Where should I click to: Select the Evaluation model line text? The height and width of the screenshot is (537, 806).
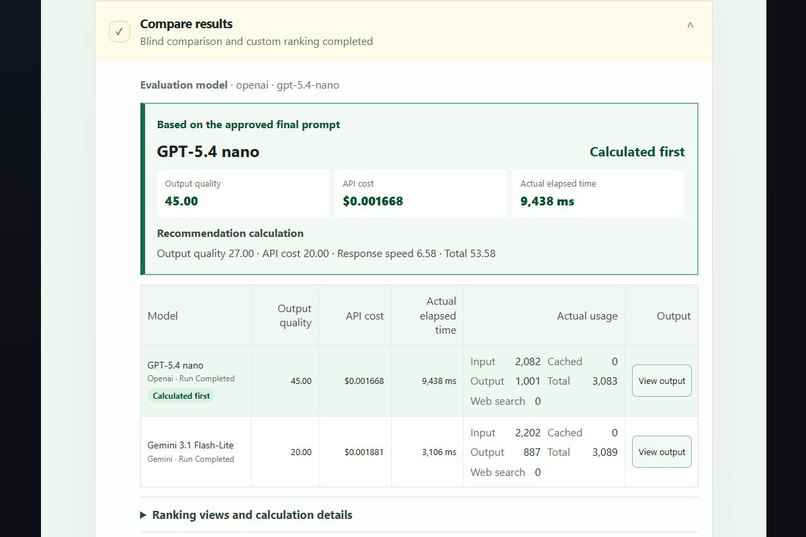(x=240, y=85)
